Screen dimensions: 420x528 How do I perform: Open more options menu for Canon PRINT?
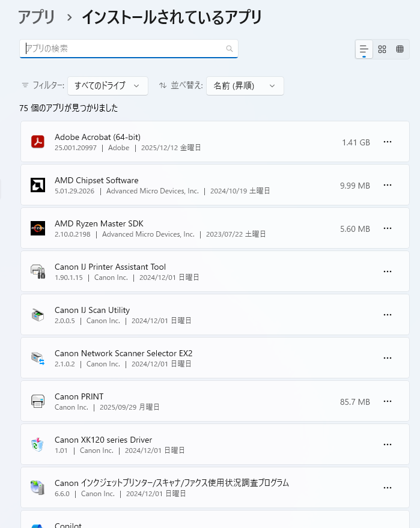pos(388,401)
